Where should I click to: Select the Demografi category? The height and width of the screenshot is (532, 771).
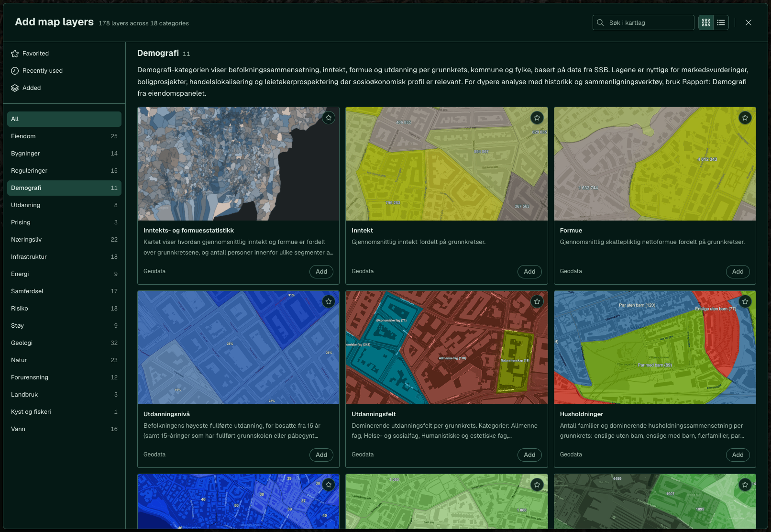point(64,188)
